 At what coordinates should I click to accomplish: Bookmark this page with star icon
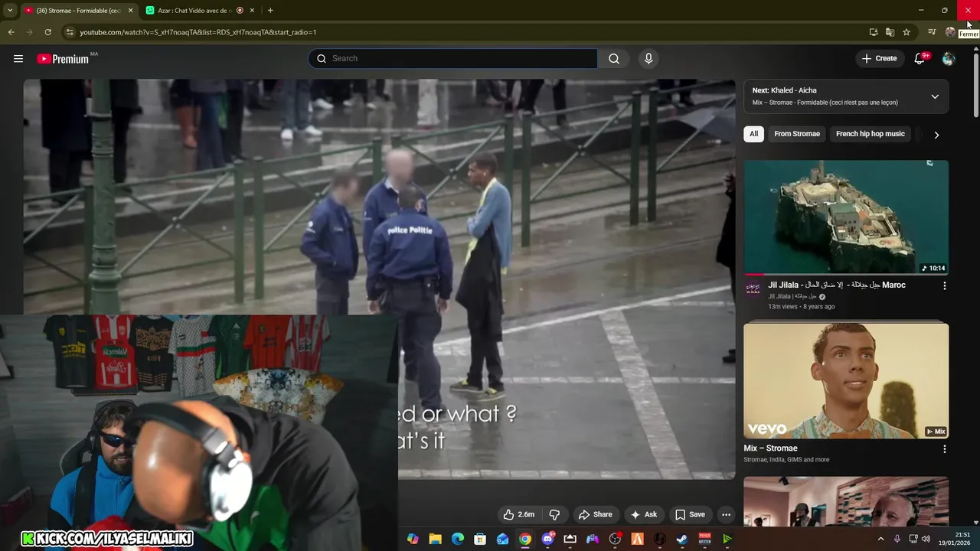click(906, 32)
